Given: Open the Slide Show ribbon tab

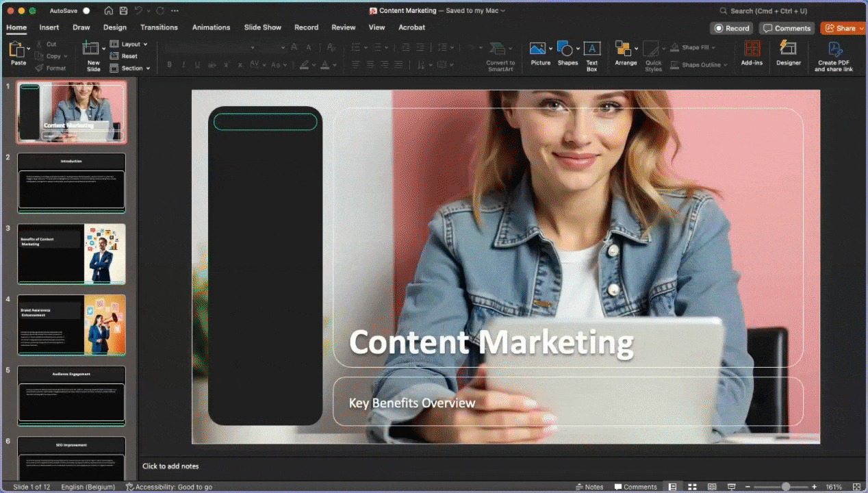Looking at the screenshot, I should coord(262,27).
